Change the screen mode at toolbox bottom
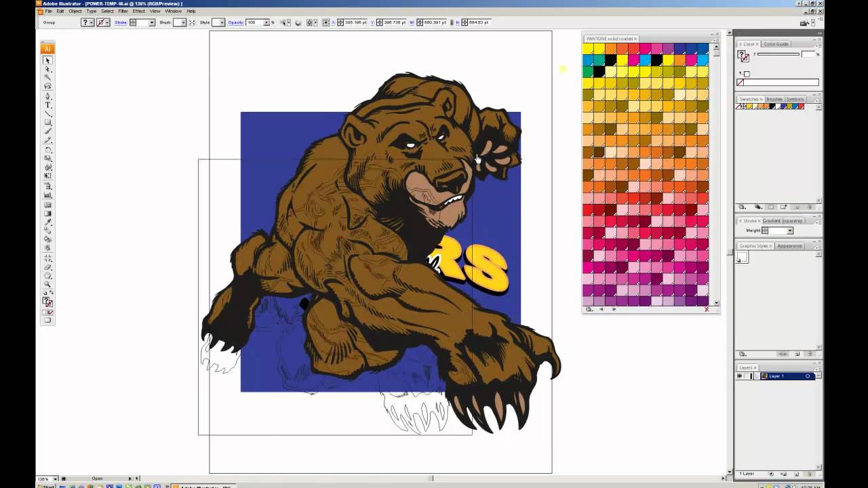The height and width of the screenshot is (488, 868). coord(47,320)
